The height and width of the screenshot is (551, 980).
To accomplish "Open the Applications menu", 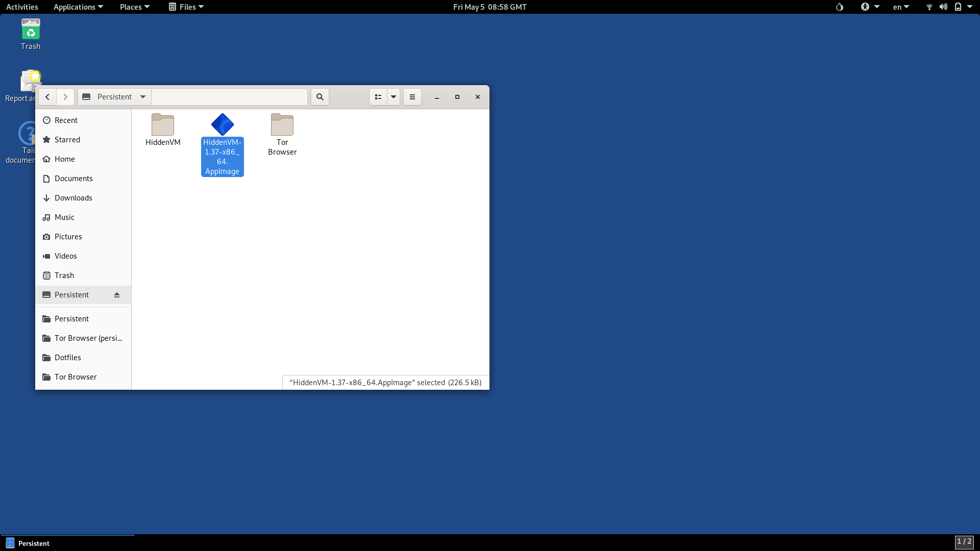I will (x=78, y=7).
